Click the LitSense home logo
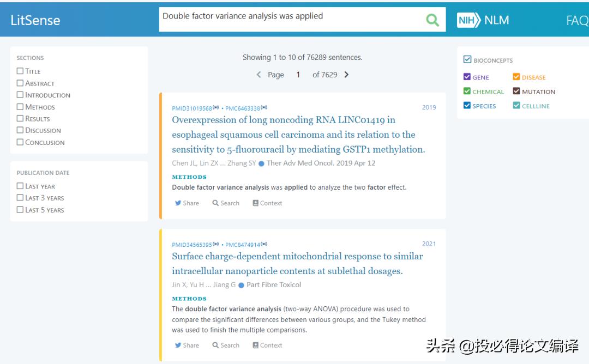The height and width of the screenshot is (364, 589). (x=34, y=20)
